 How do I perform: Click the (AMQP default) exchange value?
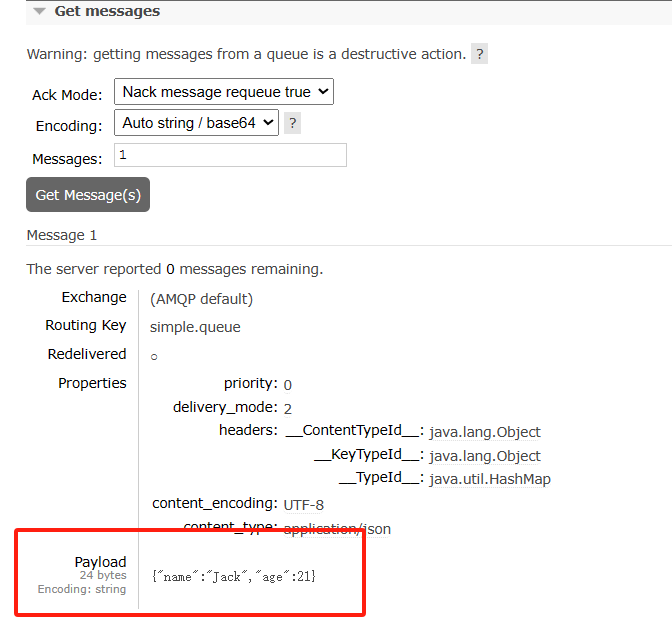pos(201,298)
